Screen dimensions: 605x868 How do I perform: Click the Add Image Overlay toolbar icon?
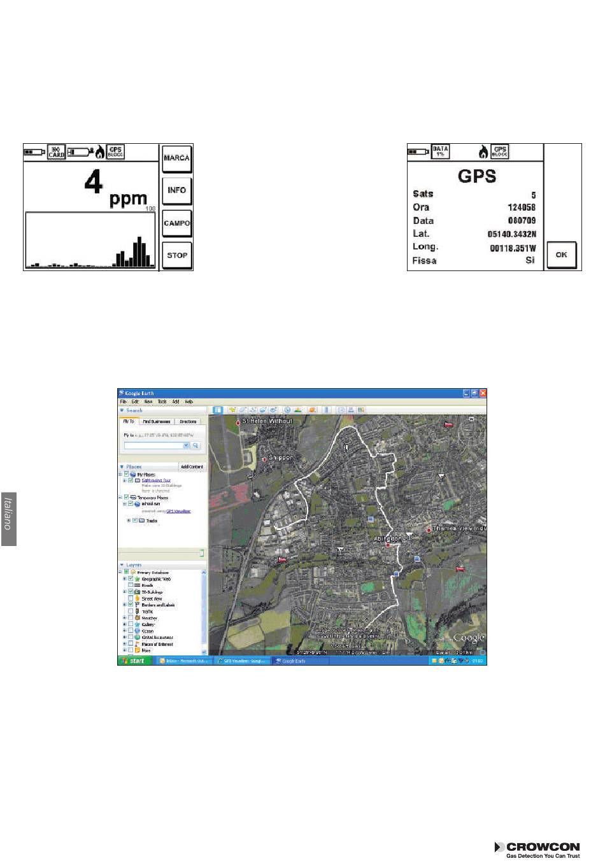pos(263,410)
